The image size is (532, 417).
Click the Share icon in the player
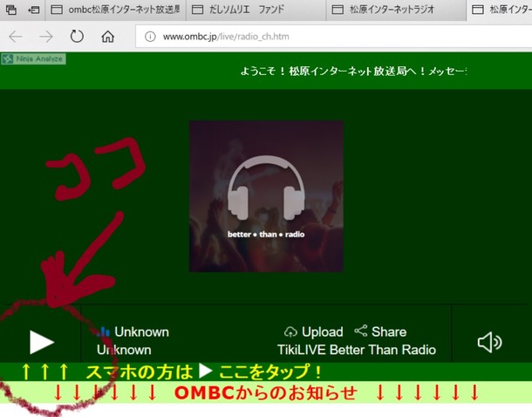click(x=360, y=332)
